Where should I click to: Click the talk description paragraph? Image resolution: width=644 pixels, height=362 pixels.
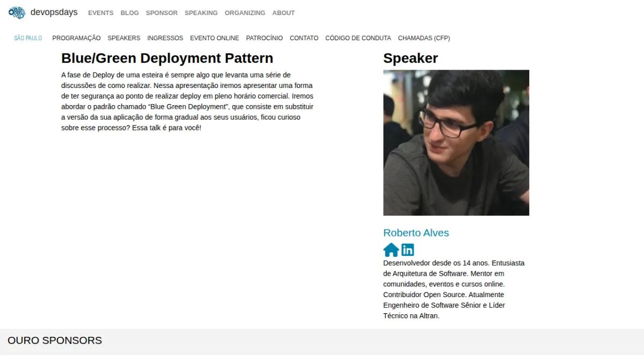188,101
